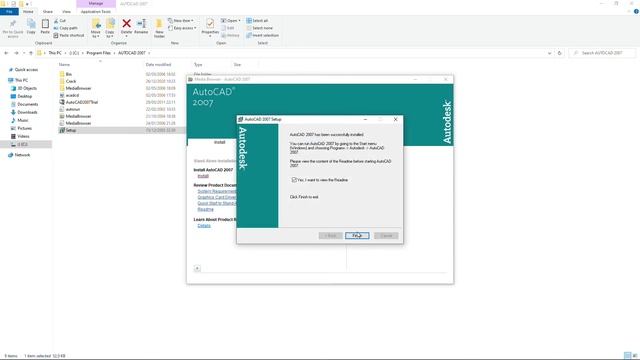Click Select none in the ribbon
This screenshot has width=640, height=360.
[259, 28]
